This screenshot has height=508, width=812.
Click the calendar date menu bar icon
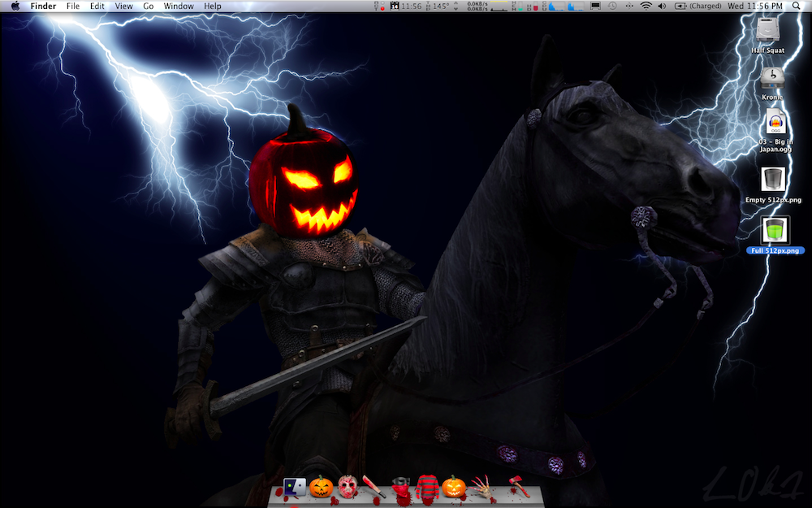(x=395, y=7)
